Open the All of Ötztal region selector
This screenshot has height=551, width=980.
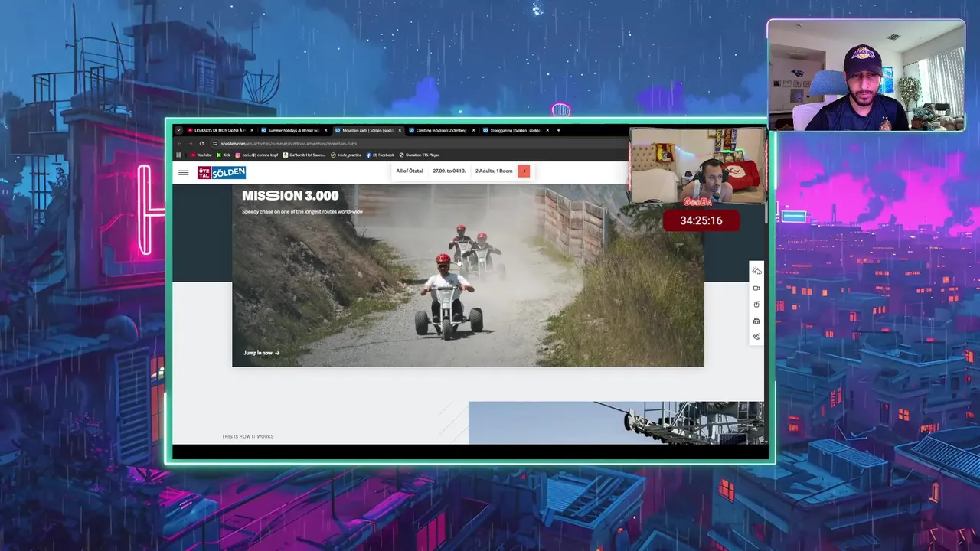coord(410,171)
